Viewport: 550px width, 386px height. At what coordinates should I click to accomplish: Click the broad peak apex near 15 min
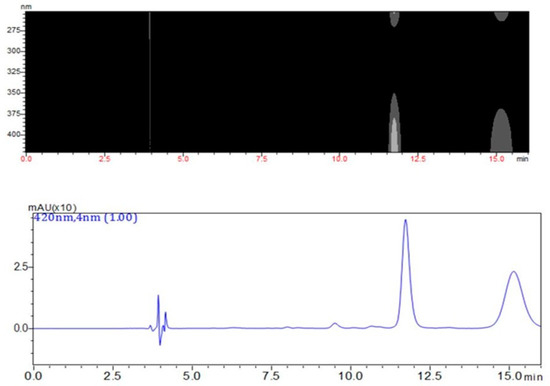[x=514, y=272]
